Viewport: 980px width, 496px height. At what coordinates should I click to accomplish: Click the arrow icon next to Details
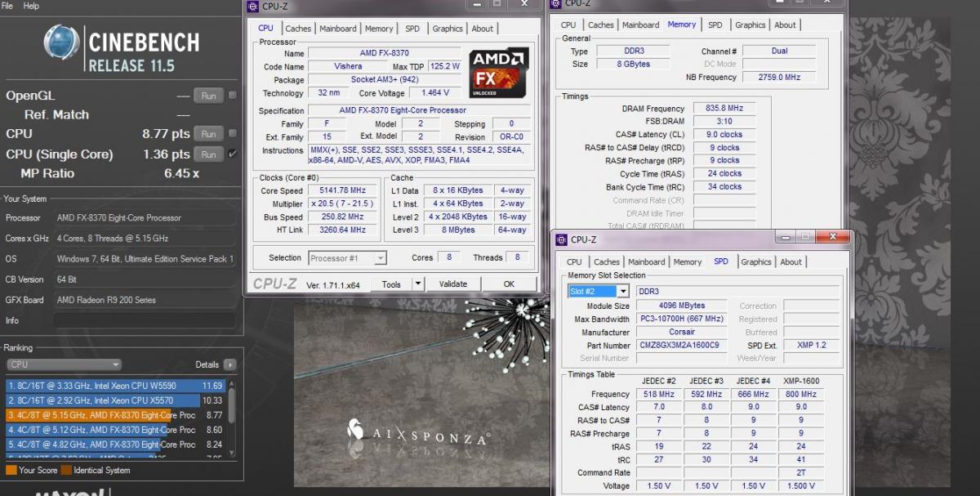pos(230,364)
